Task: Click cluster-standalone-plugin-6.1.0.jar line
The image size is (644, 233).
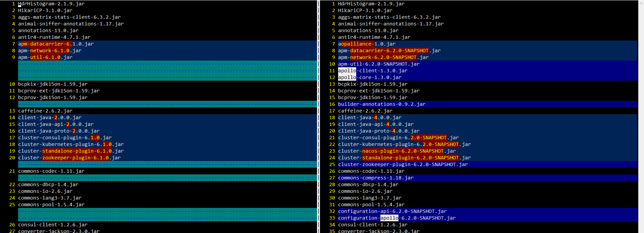Action: coord(71,151)
